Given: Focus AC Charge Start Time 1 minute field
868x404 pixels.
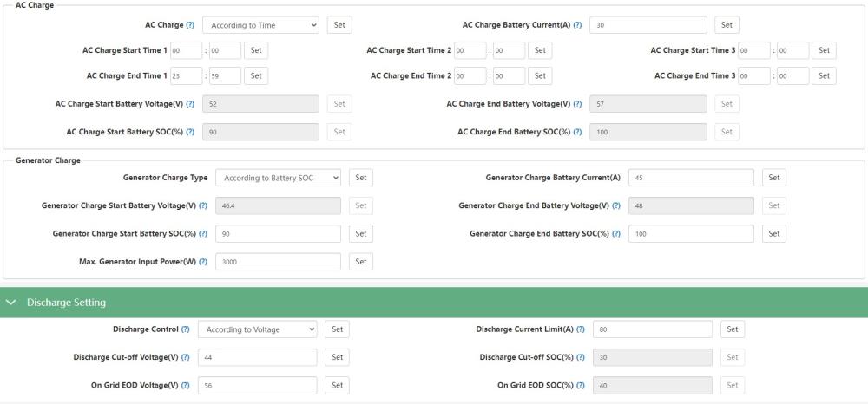Looking at the screenshot, I should (x=226, y=50).
